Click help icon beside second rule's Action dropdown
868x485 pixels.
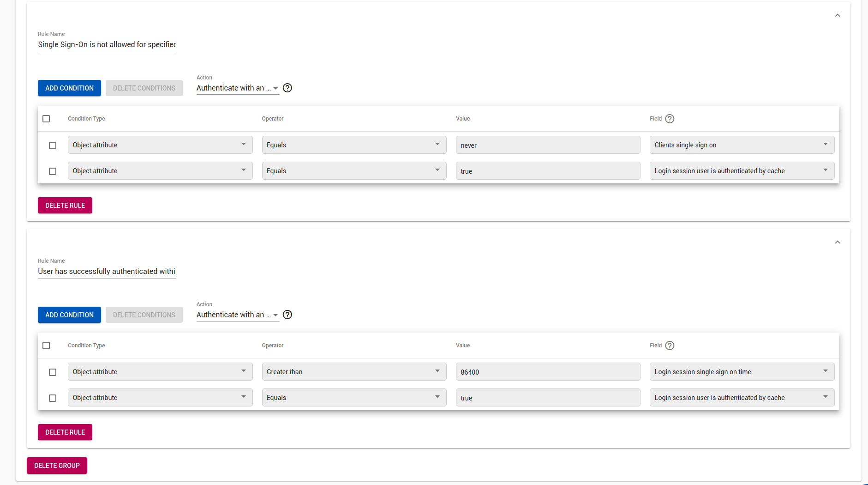pyautogui.click(x=287, y=315)
